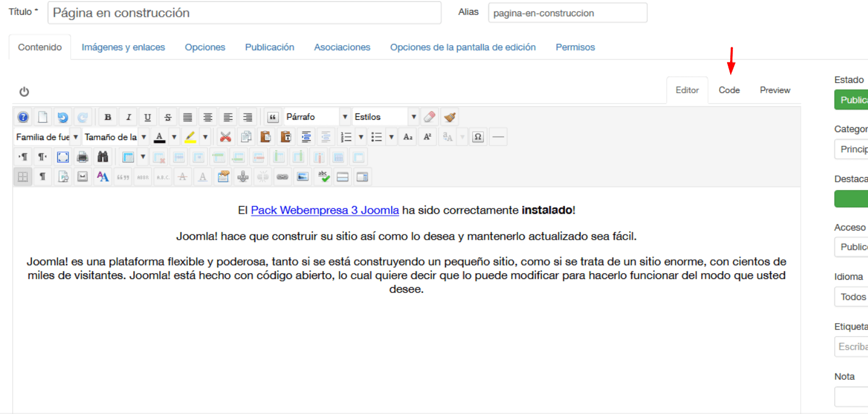Apply the black text color swatch

[160, 137]
